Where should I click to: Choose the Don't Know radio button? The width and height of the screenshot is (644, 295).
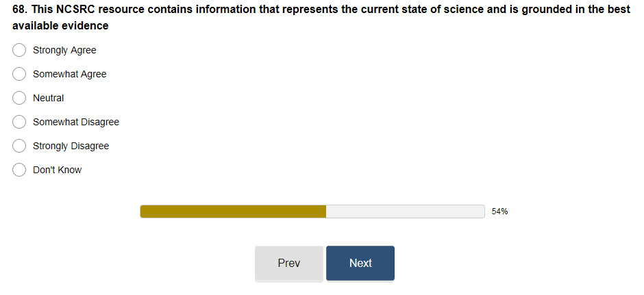click(x=20, y=170)
